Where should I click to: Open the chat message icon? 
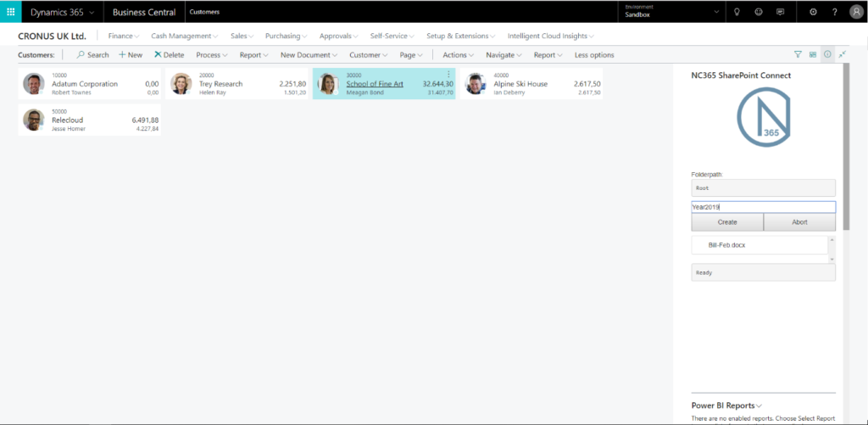coord(780,12)
